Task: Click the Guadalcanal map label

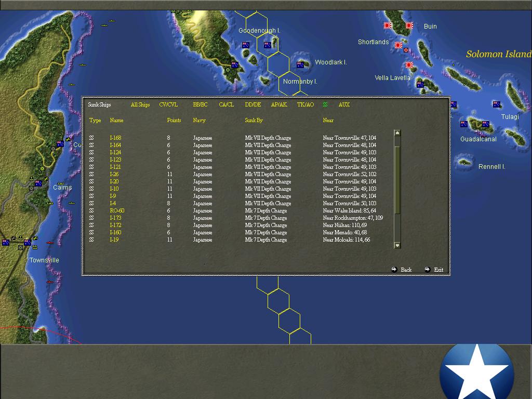Action: tap(478, 139)
